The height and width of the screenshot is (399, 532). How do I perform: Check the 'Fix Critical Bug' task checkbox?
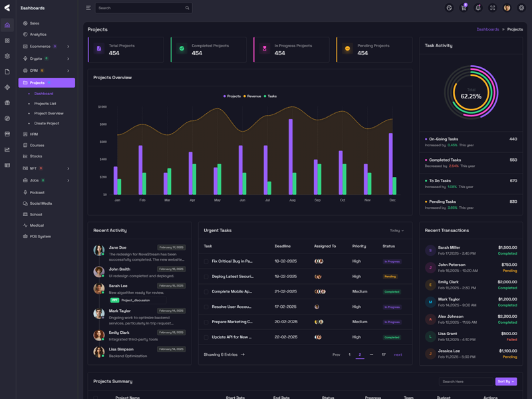point(207,261)
